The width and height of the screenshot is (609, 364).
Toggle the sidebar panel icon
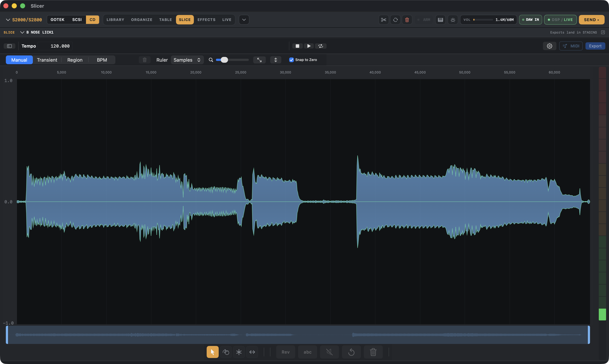tap(9, 46)
